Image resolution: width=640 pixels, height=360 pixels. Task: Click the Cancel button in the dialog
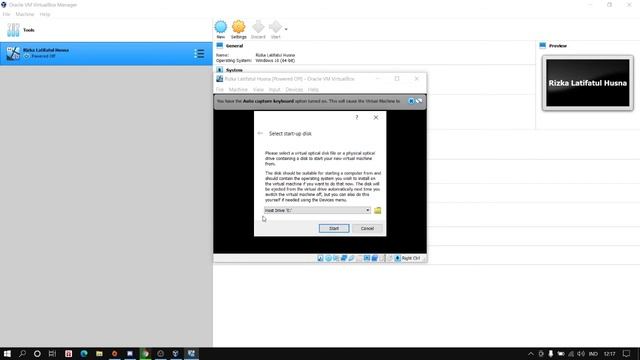click(x=367, y=228)
